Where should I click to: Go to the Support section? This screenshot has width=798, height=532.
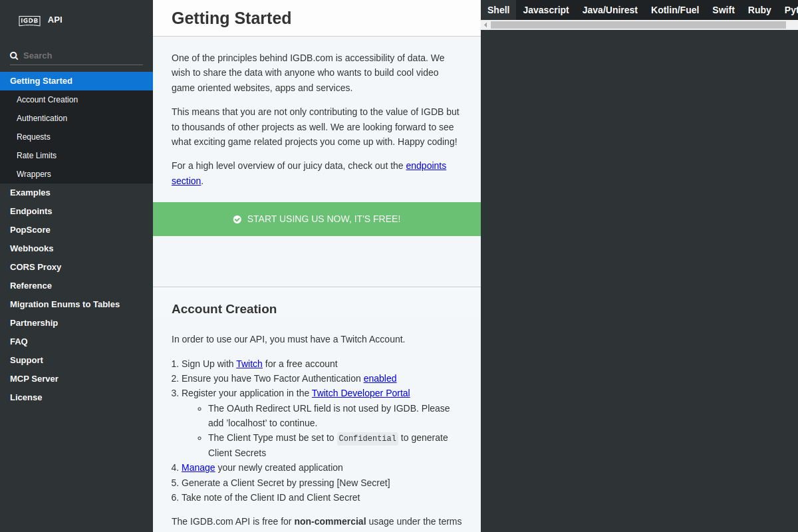point(76,360)
